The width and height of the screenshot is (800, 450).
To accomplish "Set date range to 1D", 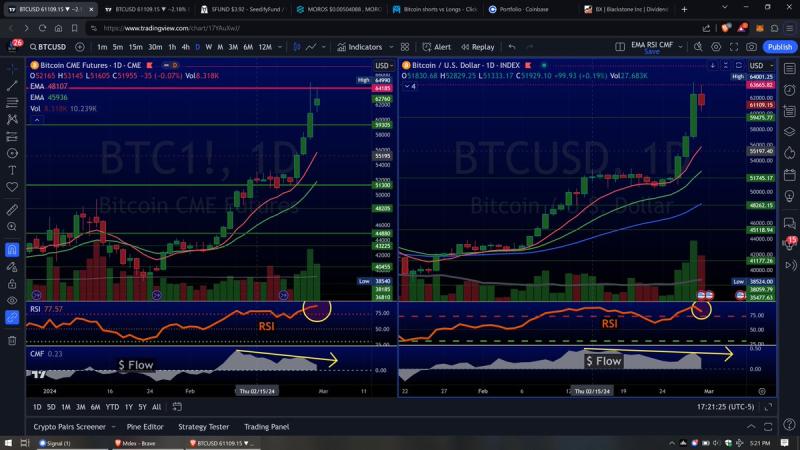I will (37, 407).
